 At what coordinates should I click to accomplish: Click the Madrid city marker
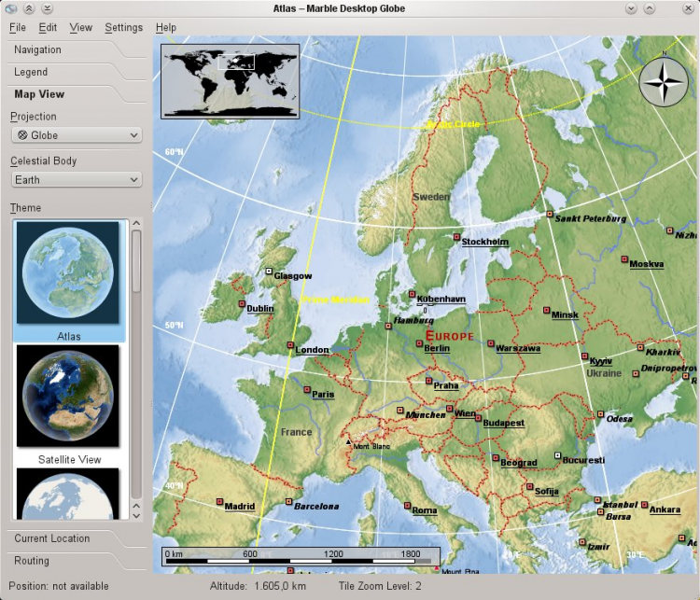click(x=219, y=502)
